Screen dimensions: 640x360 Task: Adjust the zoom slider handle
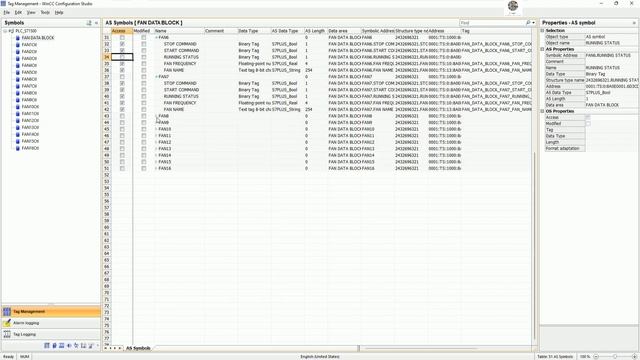[615, 357]
